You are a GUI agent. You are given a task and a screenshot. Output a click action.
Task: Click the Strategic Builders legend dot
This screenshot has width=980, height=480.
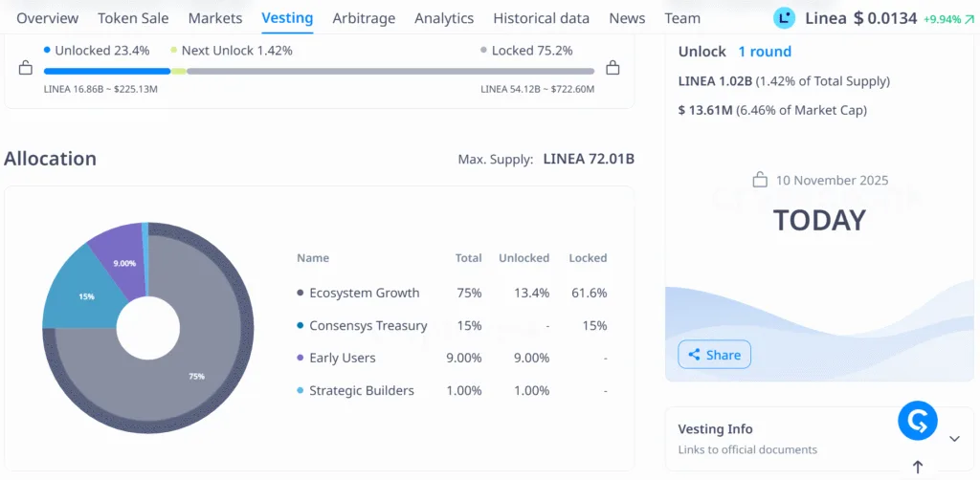pos(300,391)
